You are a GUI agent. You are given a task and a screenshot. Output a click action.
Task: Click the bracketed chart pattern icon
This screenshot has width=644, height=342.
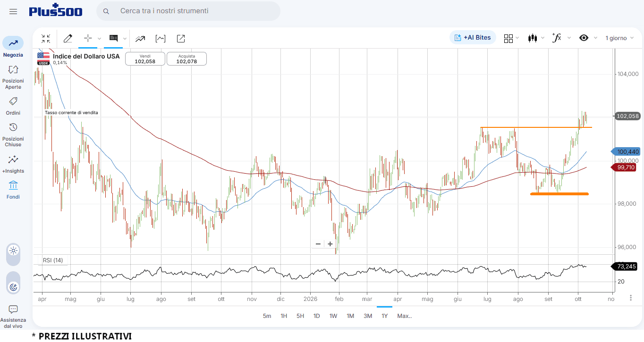pyautogui.click(x=161, y=39)
